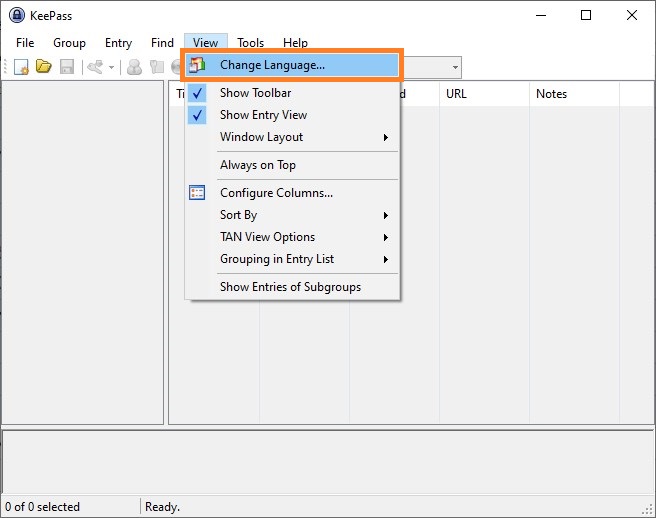Image resolution: width=656 pixels, height=518 pixels.
Task: Click the Configure Columns menu icon
Action: click(197, 193)
